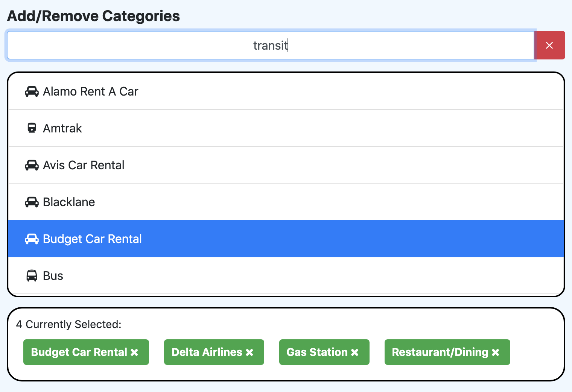Remove the Gas Station tag
This screenshot has height=392, width=572.
(355, 352)
